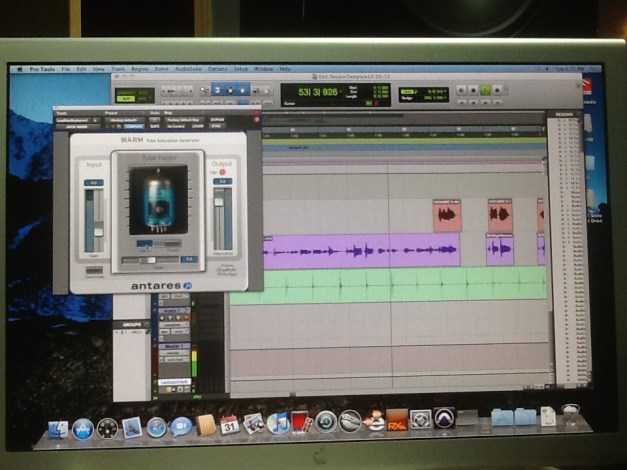The height and width of the screenshot is (470, 627).
Task: Toggle the BYPASS button in plug-in header
Action: coord(218,120)
